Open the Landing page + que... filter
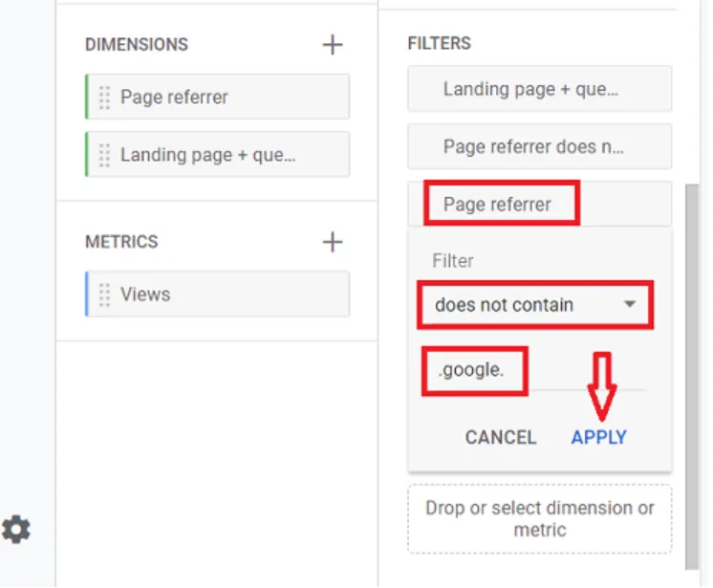 (x=539, y=89)
